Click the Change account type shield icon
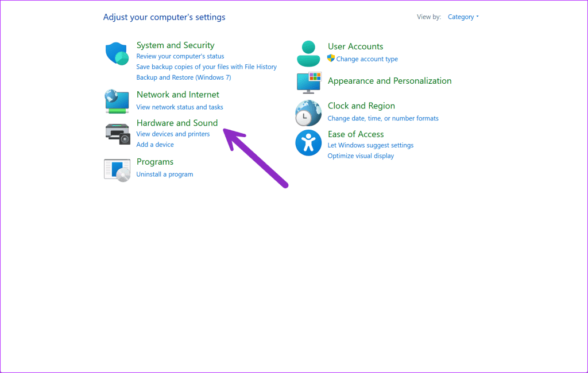This screenshot has height=373, width=588. (x=330, y=59)
